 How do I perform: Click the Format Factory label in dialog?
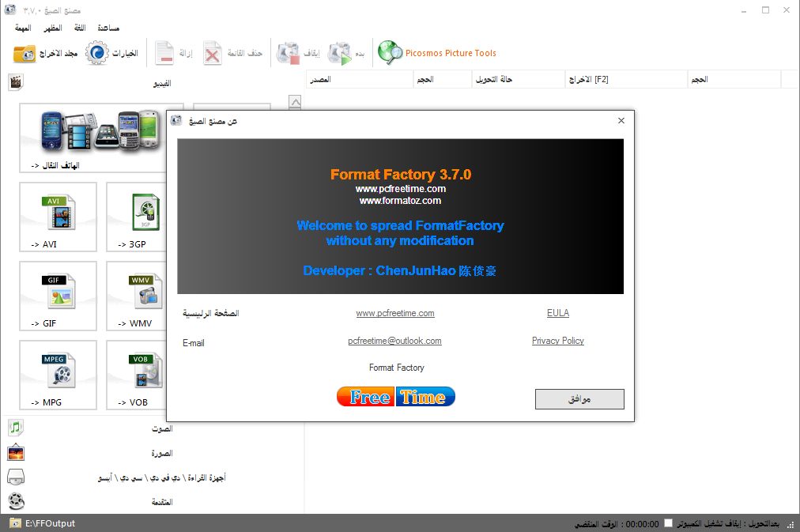[396, 368]
